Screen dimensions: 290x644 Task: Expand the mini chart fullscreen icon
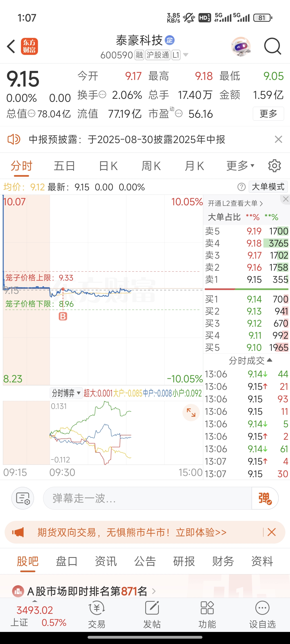tap(191, 413)
